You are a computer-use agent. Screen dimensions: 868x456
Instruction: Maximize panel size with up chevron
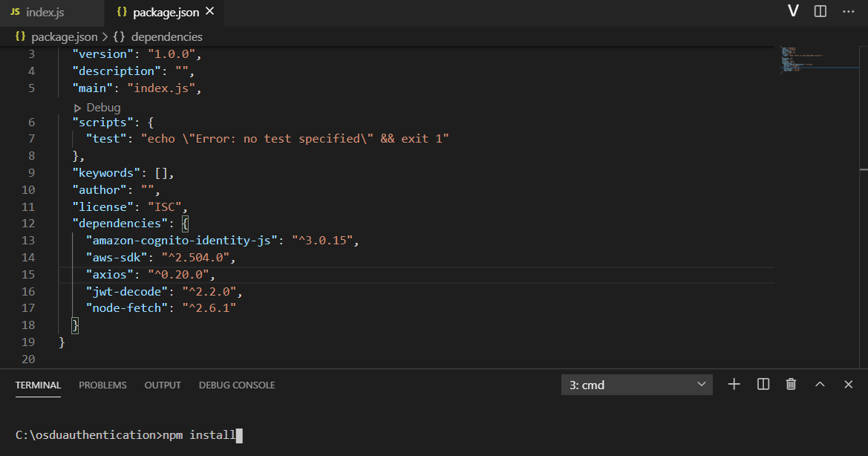pos(820,384)
